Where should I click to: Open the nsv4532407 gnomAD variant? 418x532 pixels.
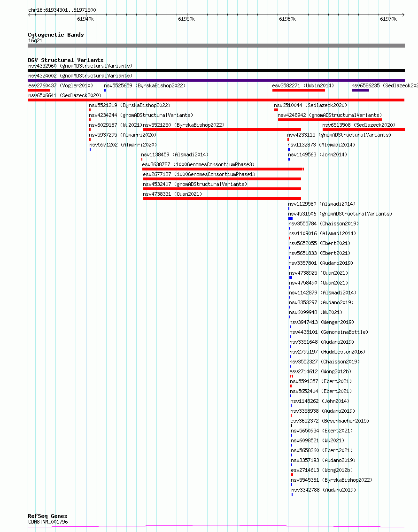tap(195, 184)
